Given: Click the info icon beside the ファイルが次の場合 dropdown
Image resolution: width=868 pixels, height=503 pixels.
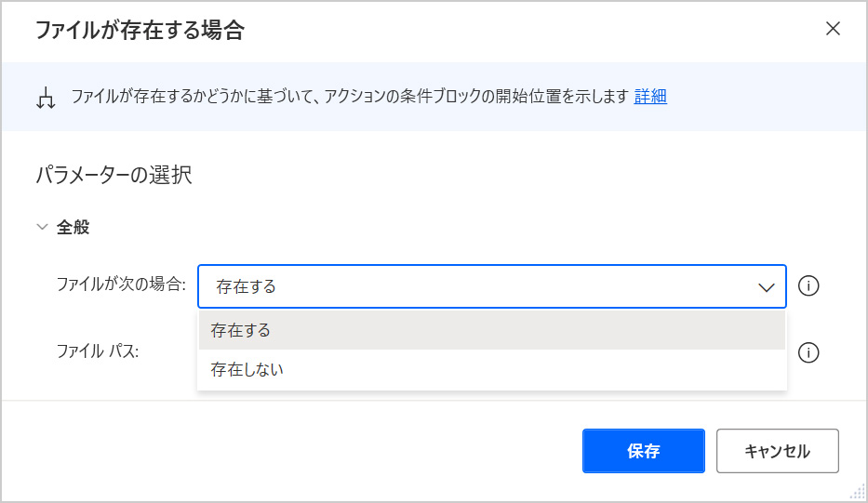Looking at the screenshot, I should pyautogui.click(x=808, y=286).
